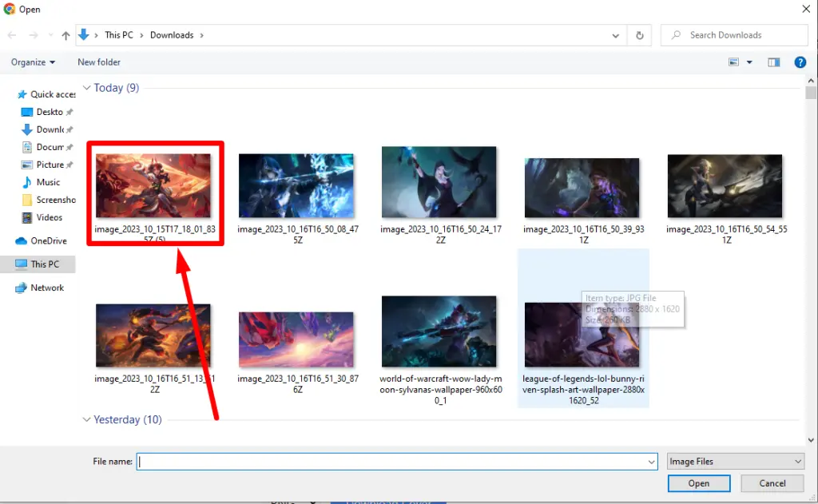Viewport: 818px width, 504px height.
Task: Select image_2023_10_16T16_51_13 thumbnail
Action: click(x=153, y=335)
